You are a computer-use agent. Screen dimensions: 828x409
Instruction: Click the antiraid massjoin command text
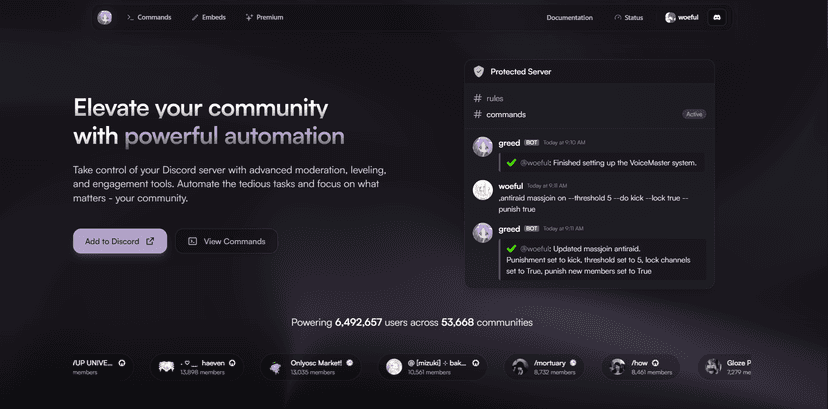pyautogui.click(x=594, y=203)
